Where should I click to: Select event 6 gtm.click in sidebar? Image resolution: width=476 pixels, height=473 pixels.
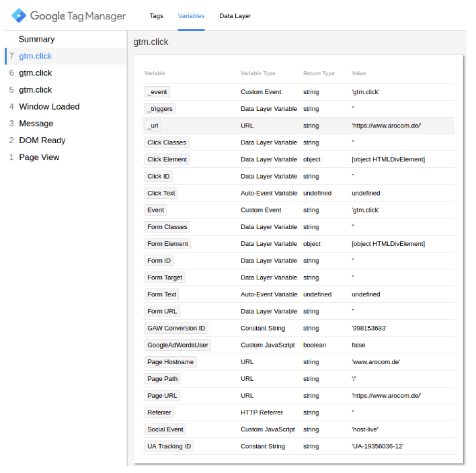coord(35,73)
